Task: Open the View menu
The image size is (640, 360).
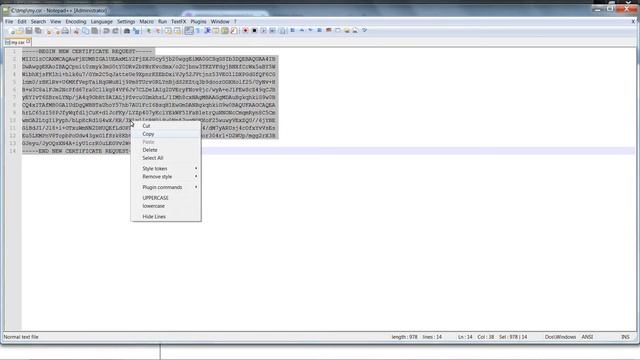Action: pos(56,22)
